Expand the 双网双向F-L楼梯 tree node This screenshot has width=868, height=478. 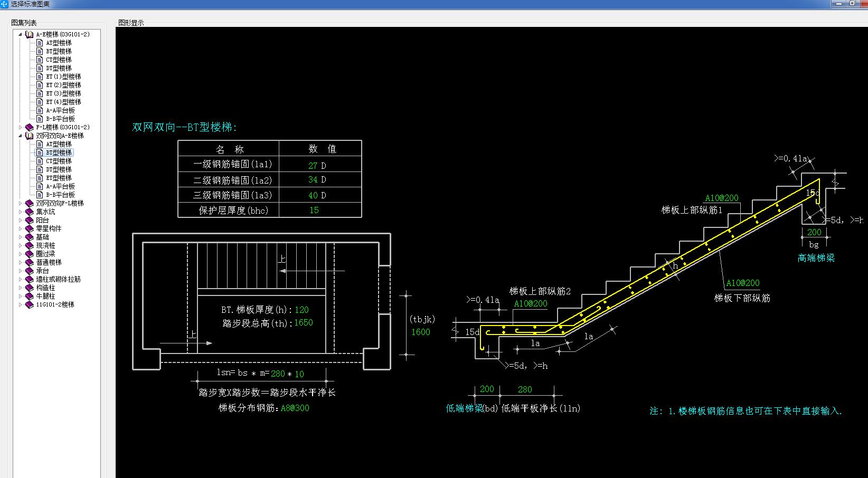point(21,203)
